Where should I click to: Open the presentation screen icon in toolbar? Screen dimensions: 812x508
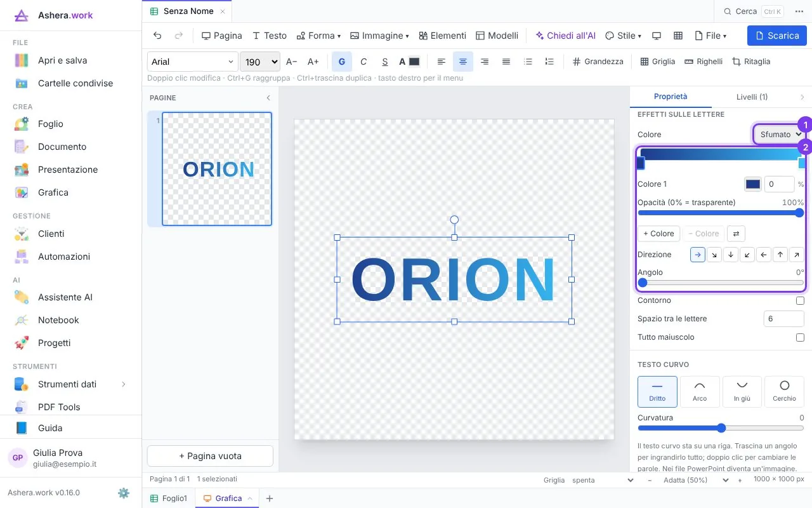pos(657,36)
